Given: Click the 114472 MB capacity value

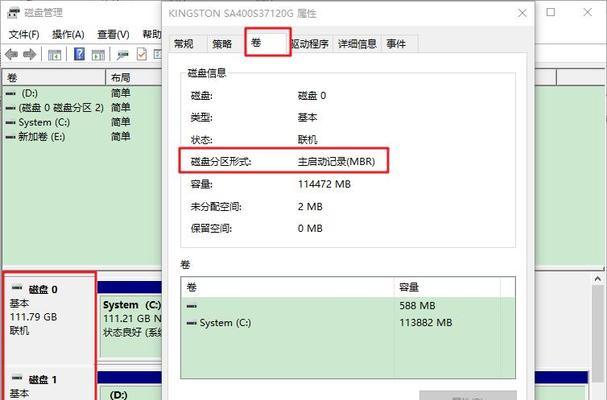Looking at the screenshot, I should [324, 184].
